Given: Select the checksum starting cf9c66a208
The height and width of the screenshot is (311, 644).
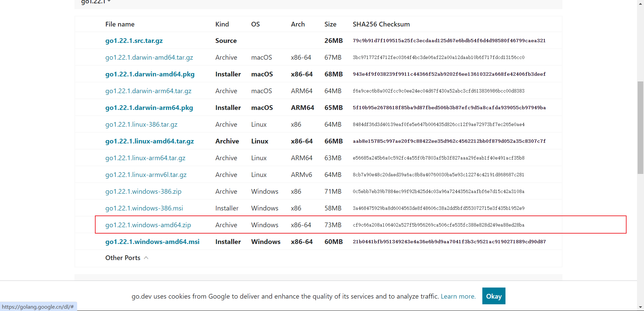Looking at the screenshot, I should [439, 225].
